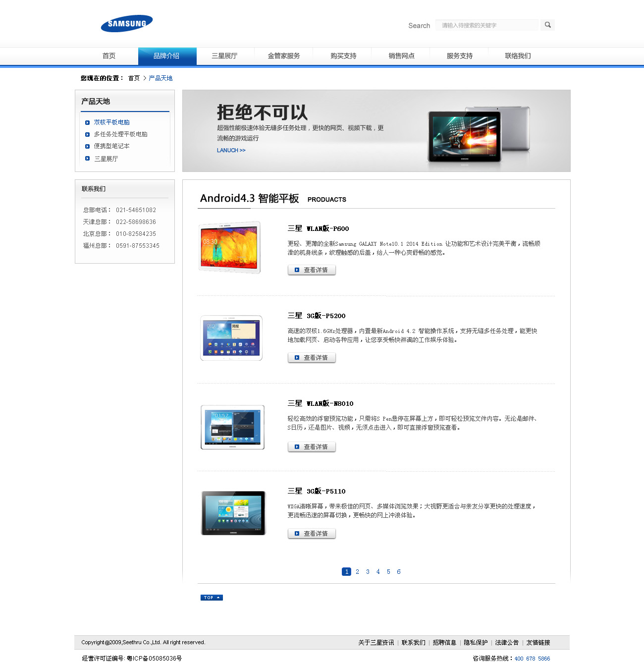
Task: Open the 金管家服务 navigation tab
Action: 284,56
